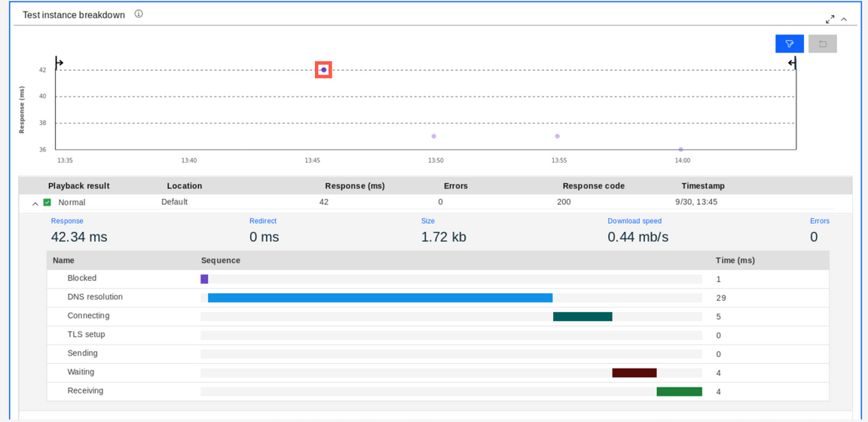The width and height of the screenshot is (868, 422).
Task: Select the data point near 13:50
Action: tap(434, 136)
